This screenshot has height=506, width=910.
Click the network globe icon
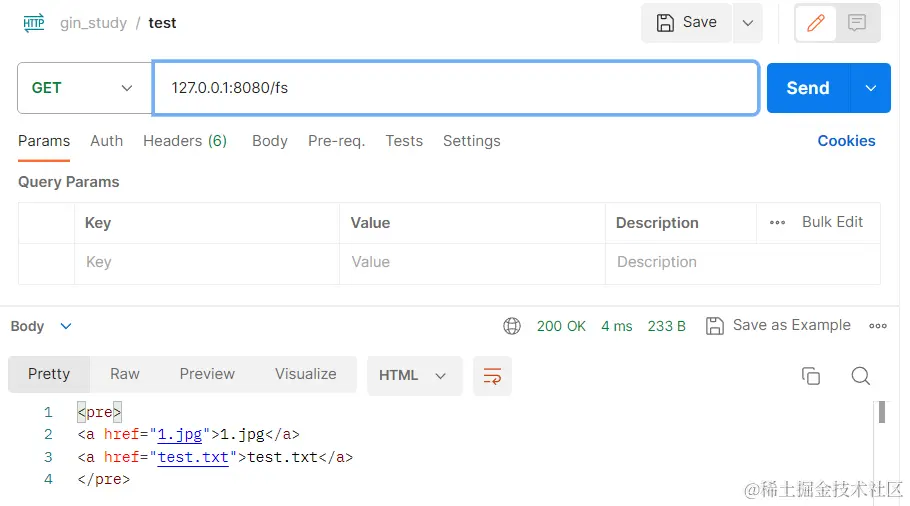512,326
